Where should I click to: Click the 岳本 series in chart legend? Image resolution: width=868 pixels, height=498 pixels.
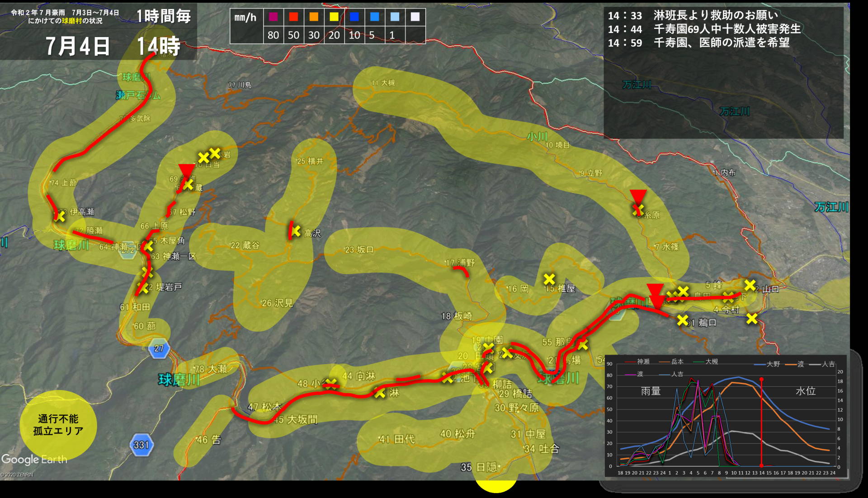671,362
